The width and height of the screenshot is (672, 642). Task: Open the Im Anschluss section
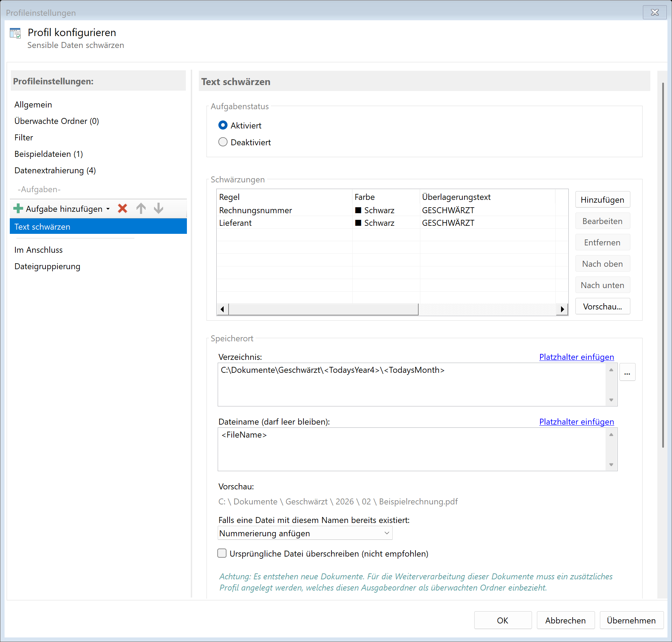click(38, 250)
